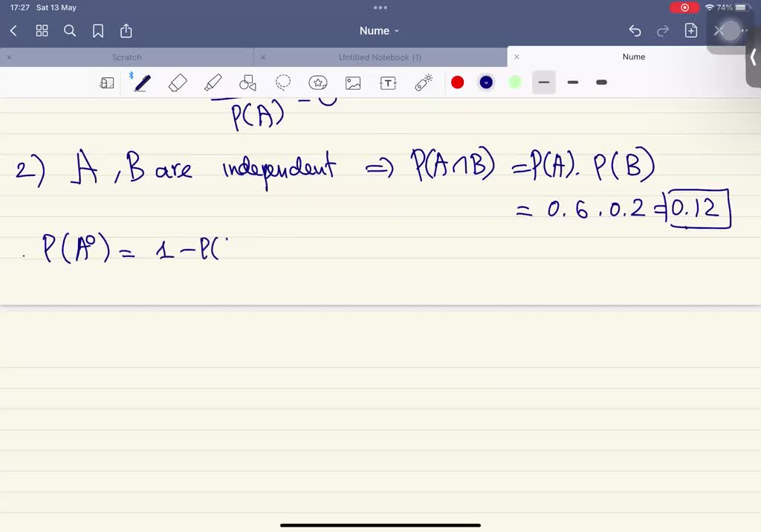Viewport: 761px width, 532px height.
Task: Insert an image with the Photo tool
Action: tap(353, 82)
